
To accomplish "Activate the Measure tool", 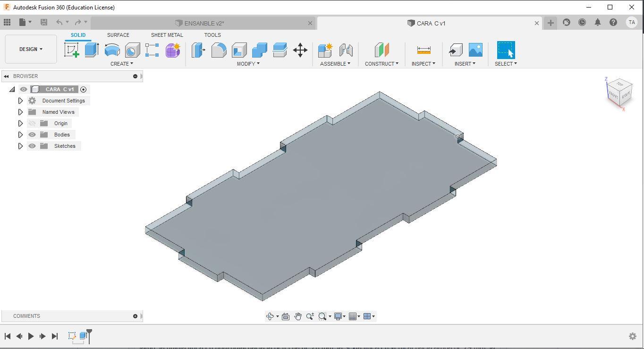I will (x=424, y=50).
